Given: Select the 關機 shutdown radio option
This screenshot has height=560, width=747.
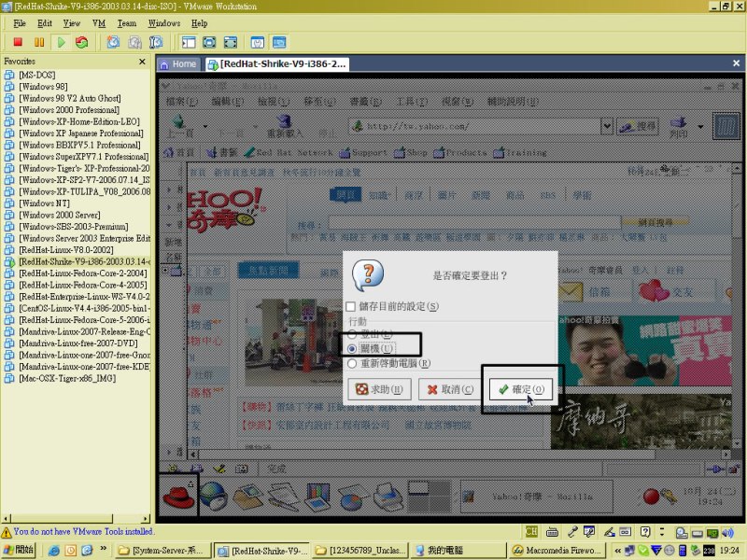Looking at the screenshot, I should click(x=352, y=348).
